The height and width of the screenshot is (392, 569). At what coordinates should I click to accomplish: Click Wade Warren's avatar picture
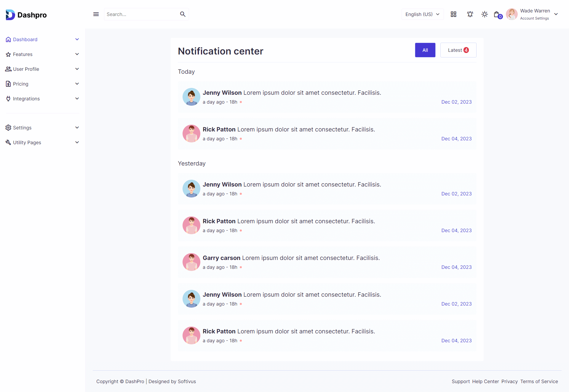click(512, 14)
